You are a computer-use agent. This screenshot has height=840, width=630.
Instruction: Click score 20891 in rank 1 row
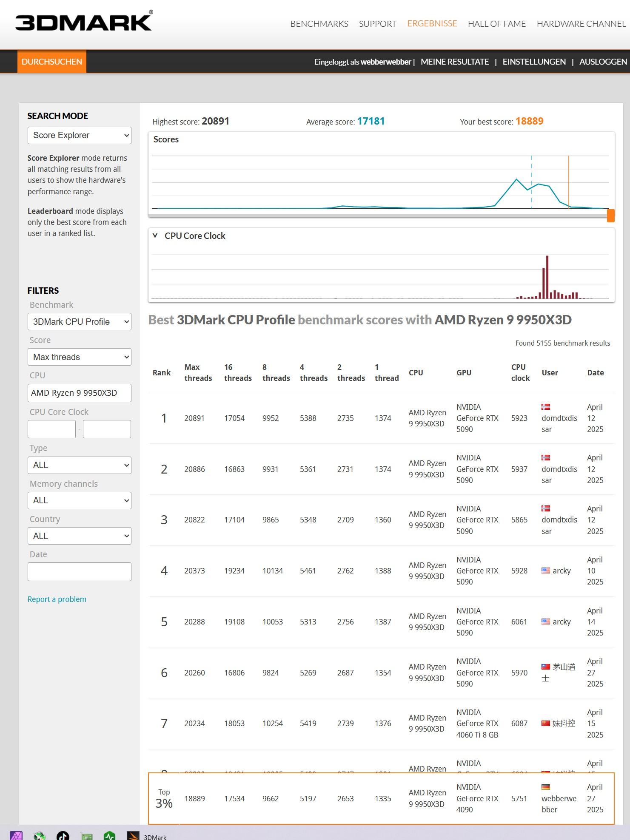[194, 418]
